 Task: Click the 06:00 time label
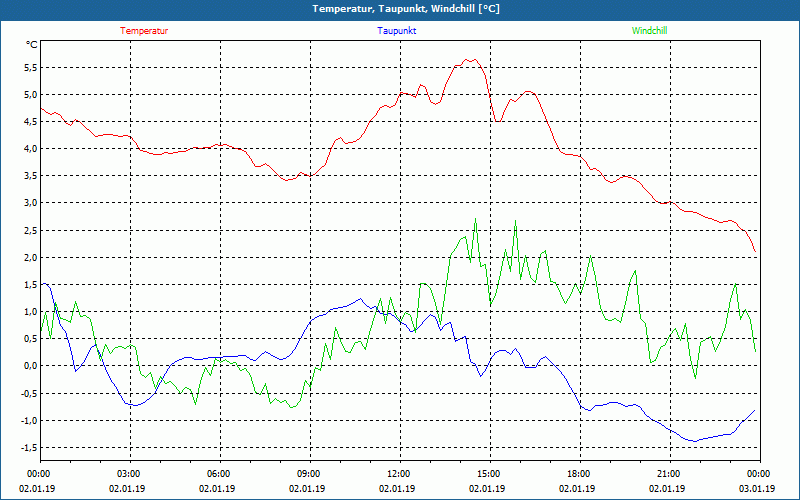coord(217,474)
